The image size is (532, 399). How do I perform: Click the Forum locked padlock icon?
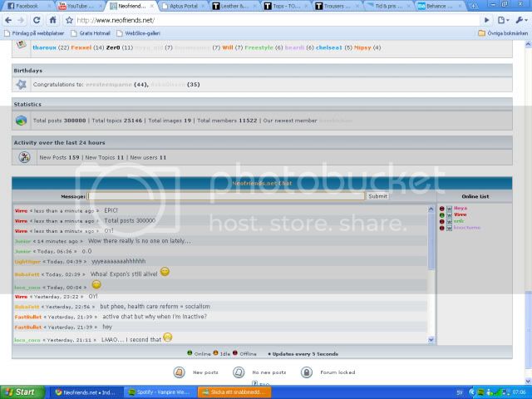pyautogui.click(x=306, y=372)
